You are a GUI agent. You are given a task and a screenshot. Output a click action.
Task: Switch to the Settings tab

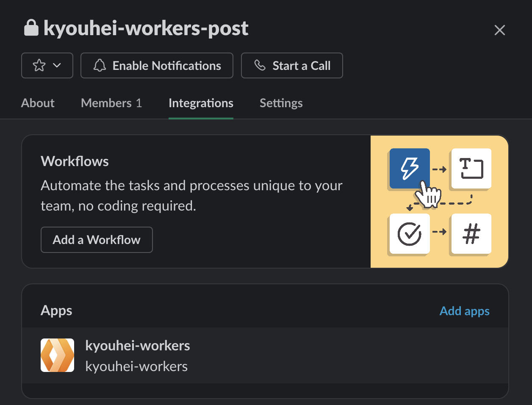point(281,103)
